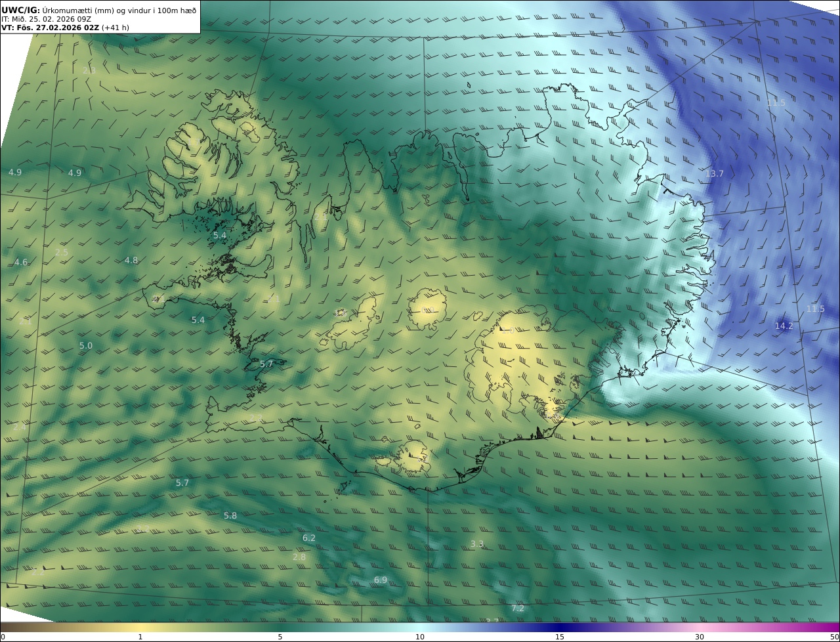Select the color scale label 0
840x642 pixels.
[x=3, y=637]
